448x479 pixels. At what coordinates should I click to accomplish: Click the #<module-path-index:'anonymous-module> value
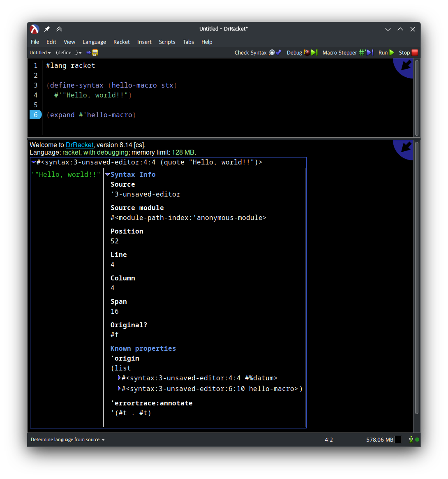point(188,218)
